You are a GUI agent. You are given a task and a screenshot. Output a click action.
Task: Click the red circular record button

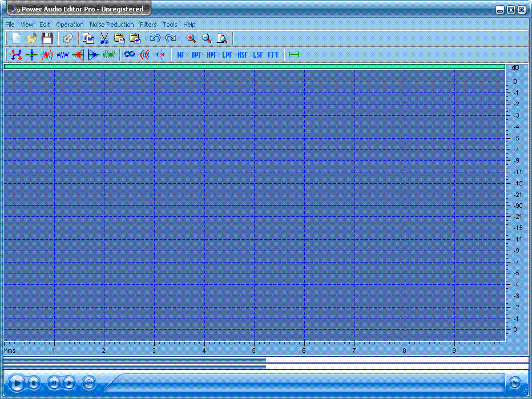pos(89,383)
